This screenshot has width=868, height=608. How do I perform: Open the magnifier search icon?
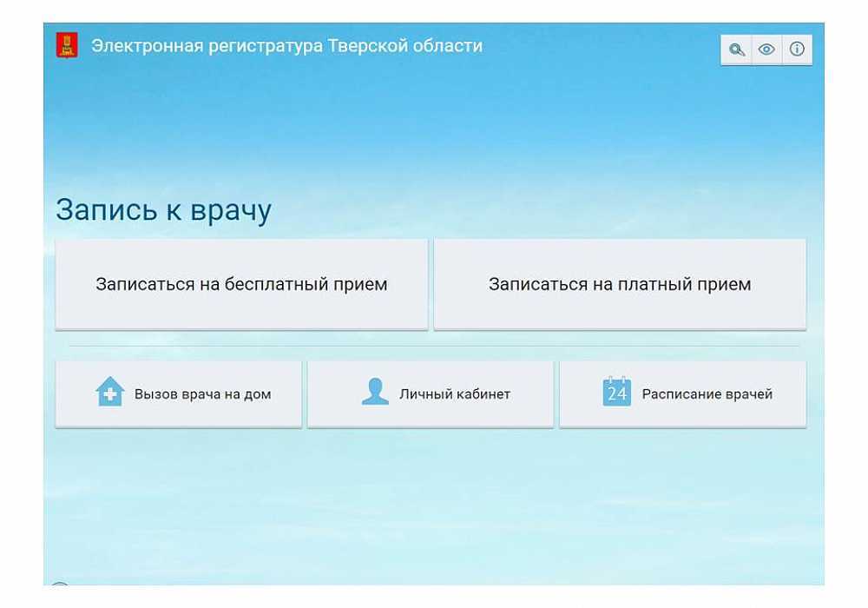click(x=736, y=50)
